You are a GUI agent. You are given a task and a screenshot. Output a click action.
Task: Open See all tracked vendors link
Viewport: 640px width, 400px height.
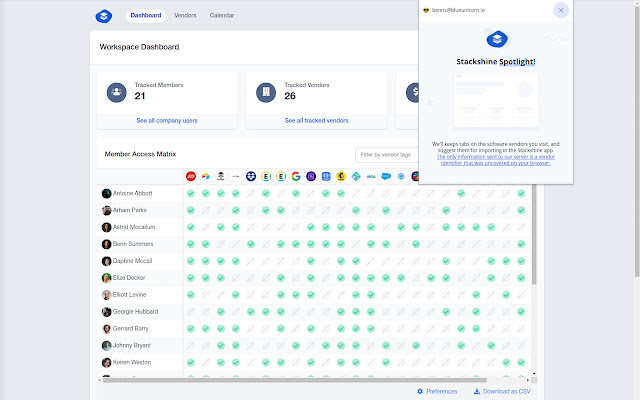pos(316,121)
